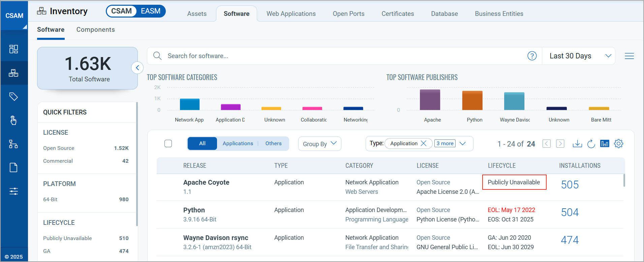This screenshot has width=644, height=262.
Task: Click the Inventory module icon
Action: (x=41, y=11)
